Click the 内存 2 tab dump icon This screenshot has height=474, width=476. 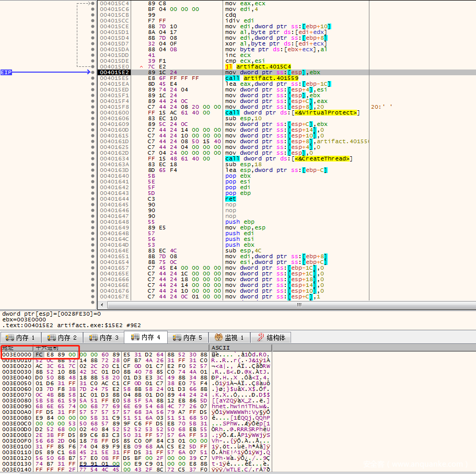[51, 338]
